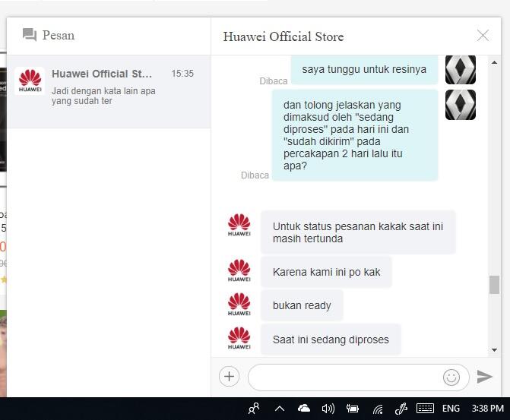510x420 pixels.
Task: Click the 'Pesan' heading label
Action: 59,35
